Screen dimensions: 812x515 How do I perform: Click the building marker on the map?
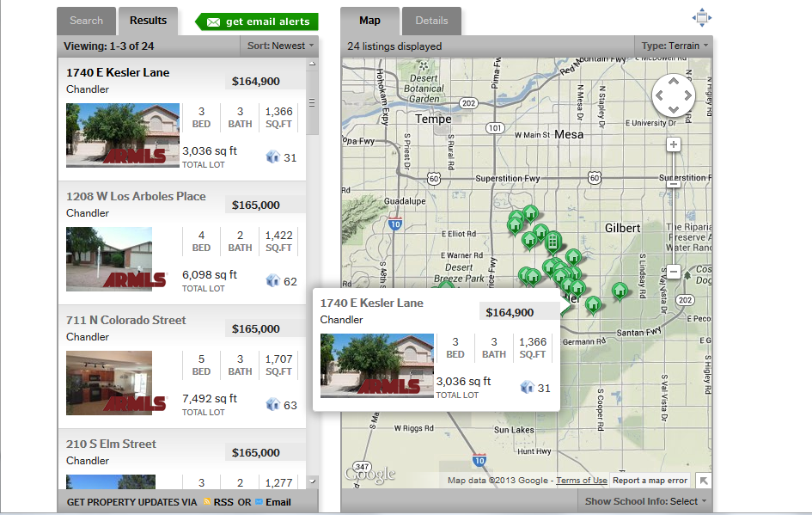tap(553, 242)
